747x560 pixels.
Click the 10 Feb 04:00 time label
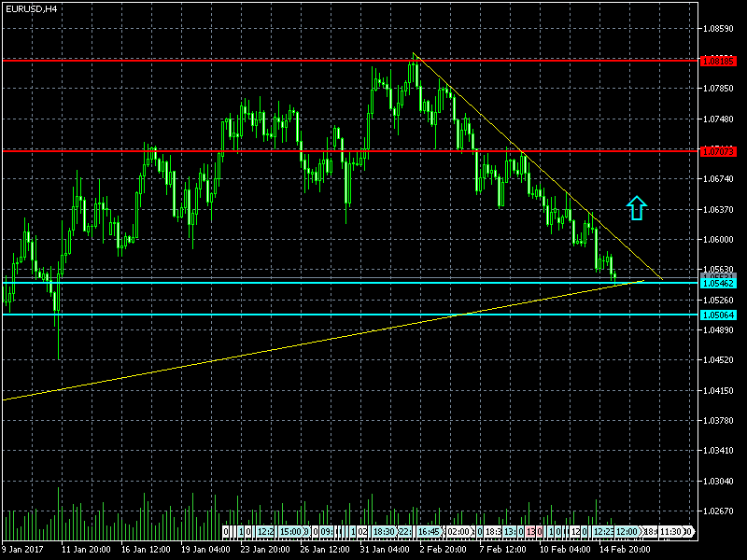pyautogui.click(x=564, y=550)
